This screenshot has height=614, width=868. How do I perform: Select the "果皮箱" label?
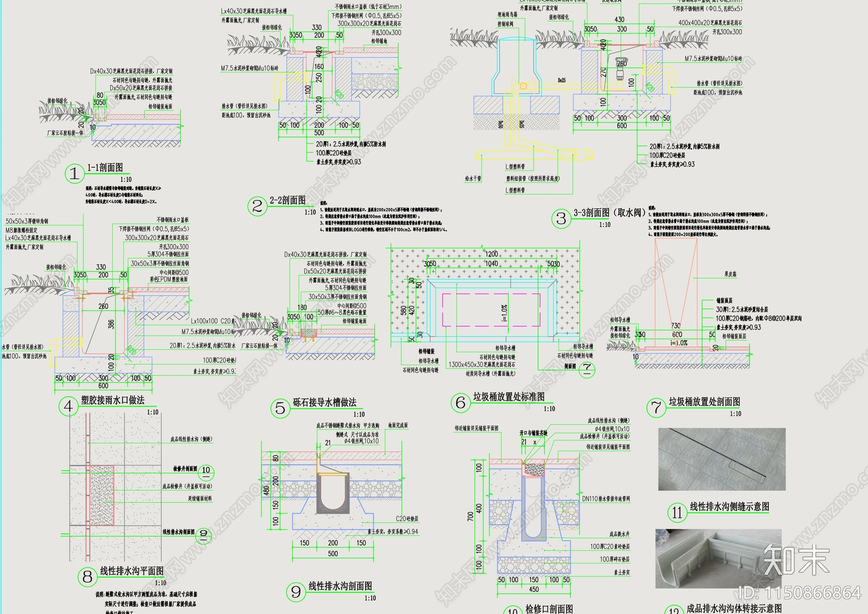pyautogui.click(x=730, y=274)
